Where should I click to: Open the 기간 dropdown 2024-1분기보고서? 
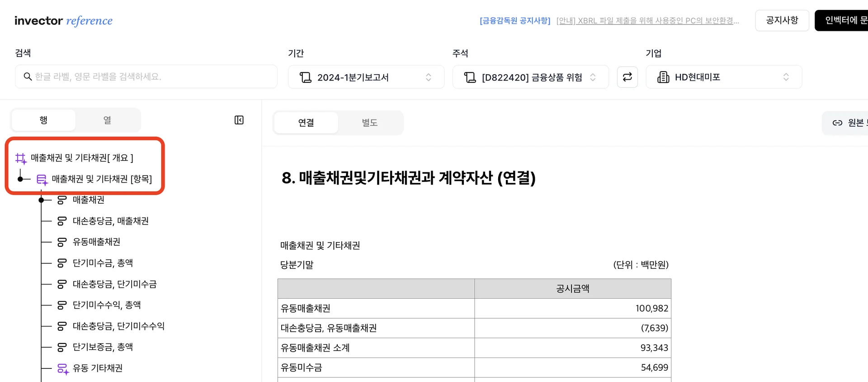click(366, 77)
